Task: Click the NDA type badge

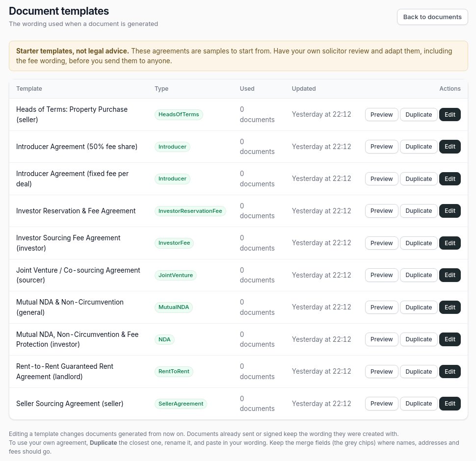Action: point(164,339)
